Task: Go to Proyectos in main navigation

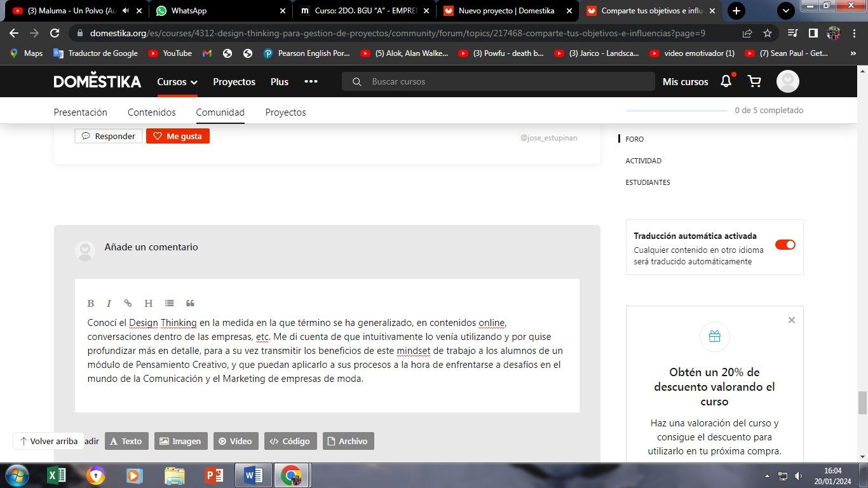Action: [x=234, y=81]
